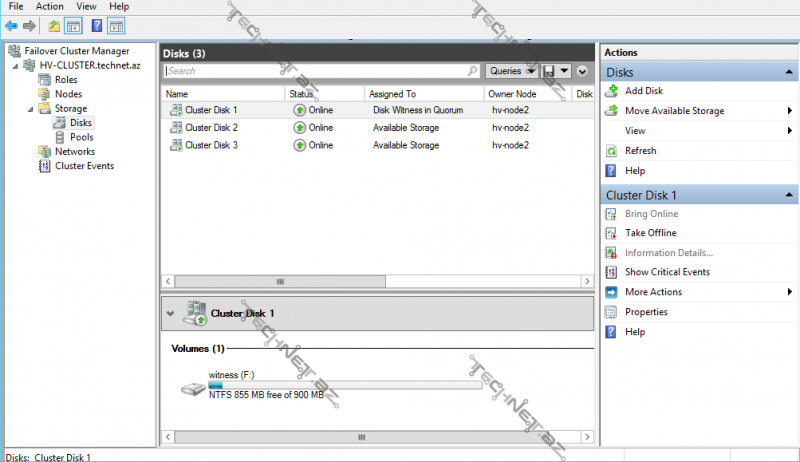Click the Add Disk icon in Actions
The height and width of the screenshot is (462, 800).
click(611, 91)
